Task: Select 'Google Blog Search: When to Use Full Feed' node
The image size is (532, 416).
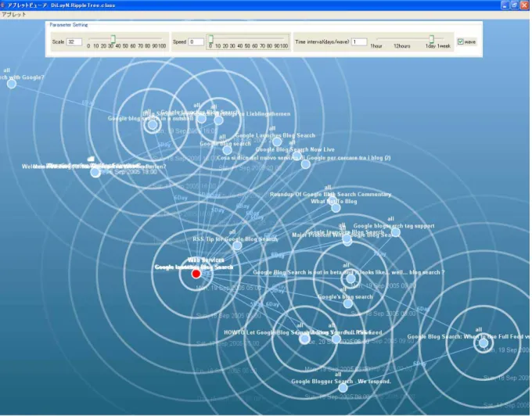Action: point(483,343)
